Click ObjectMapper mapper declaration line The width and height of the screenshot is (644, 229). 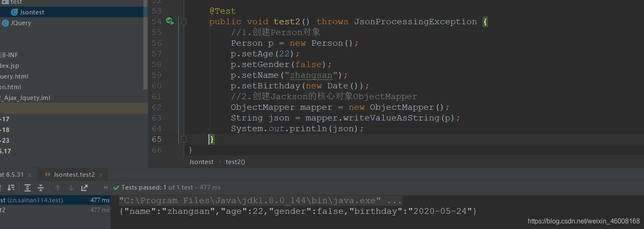tap(340, 107)
